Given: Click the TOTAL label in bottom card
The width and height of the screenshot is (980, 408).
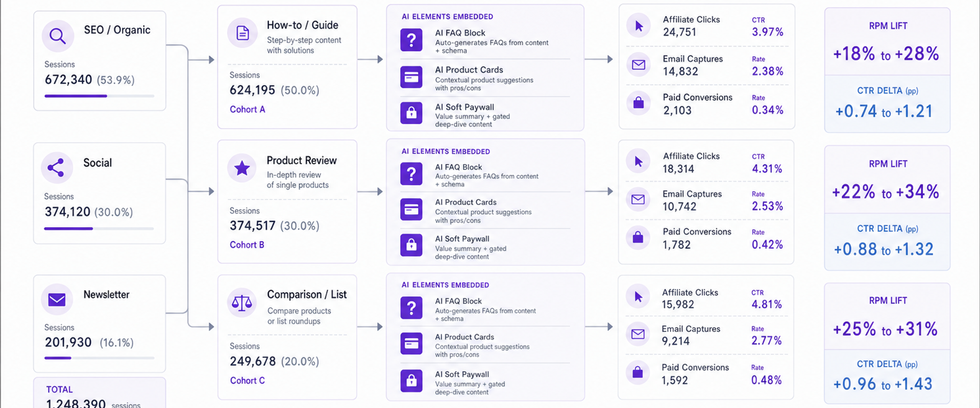Looking at the screenshot, I should tap(60, 390).
